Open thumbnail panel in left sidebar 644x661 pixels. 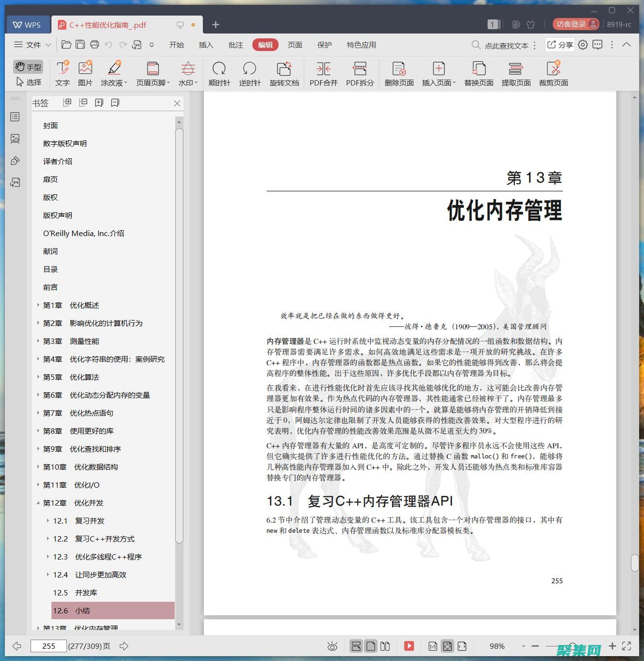click(x=15, y=139)
